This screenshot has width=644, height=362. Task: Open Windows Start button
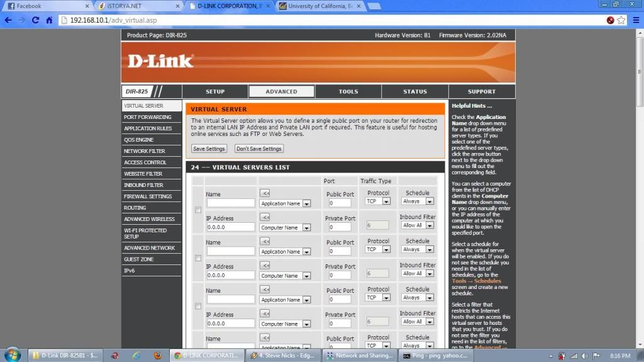click(x=13, y=355)
